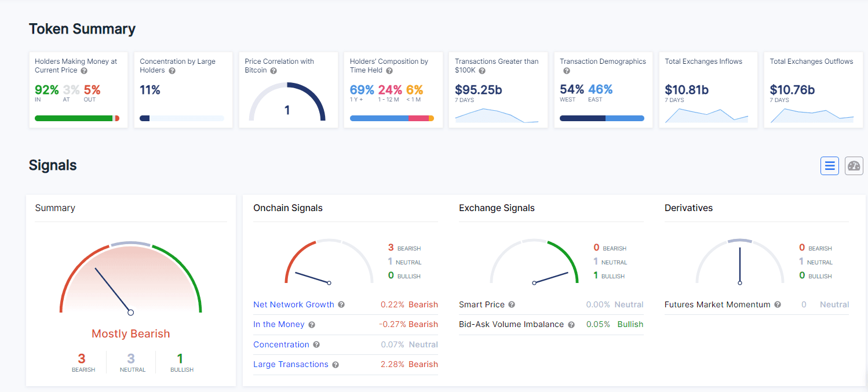Click the Transactions Greater than $100K chart
This screenshot has width=868, height=392.
coord(497,115)
